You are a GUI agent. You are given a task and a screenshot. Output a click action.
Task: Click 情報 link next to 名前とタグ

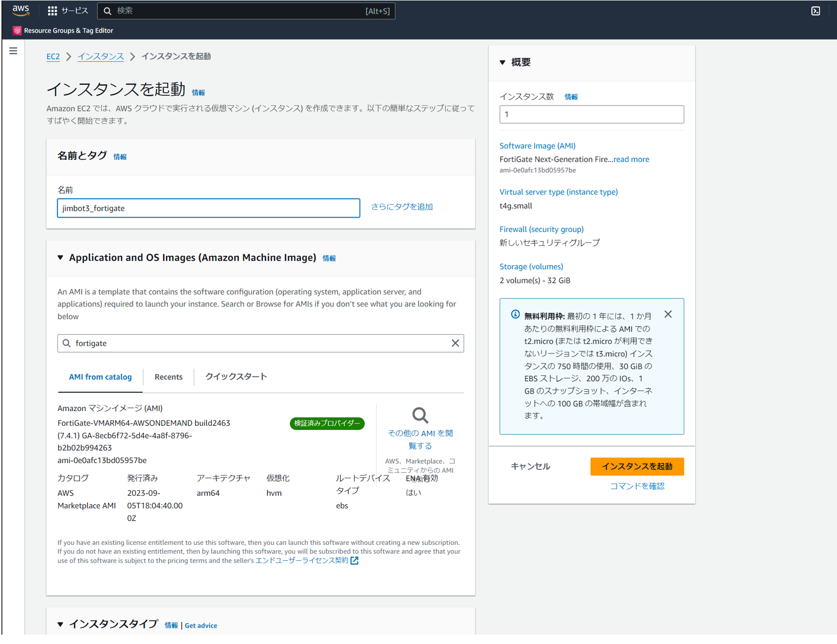[120, 157]
